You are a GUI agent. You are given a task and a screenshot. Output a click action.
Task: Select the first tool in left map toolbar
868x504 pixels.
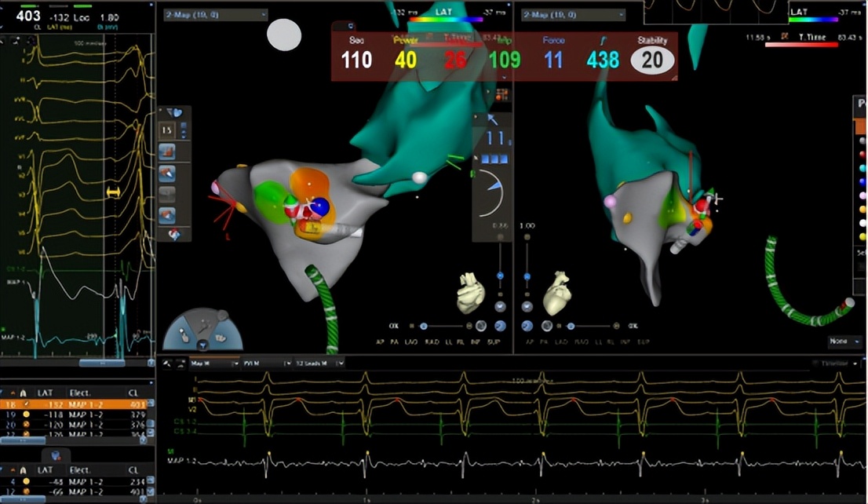click(167, 151)
